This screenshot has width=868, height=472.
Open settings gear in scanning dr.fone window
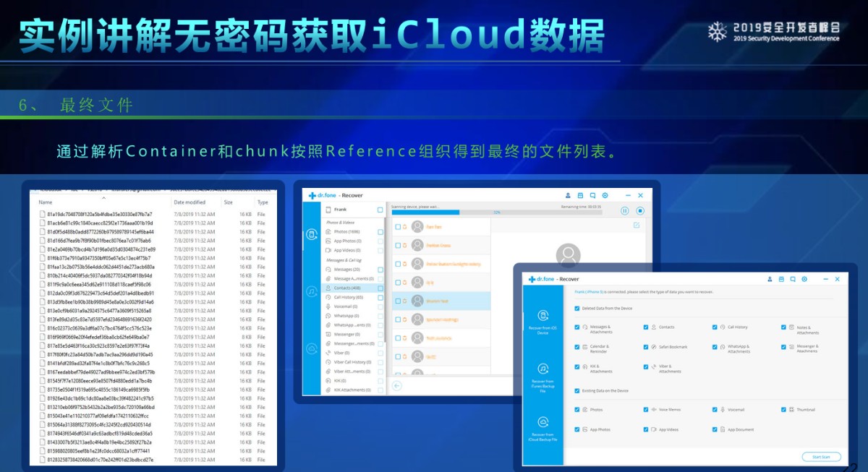605,195
